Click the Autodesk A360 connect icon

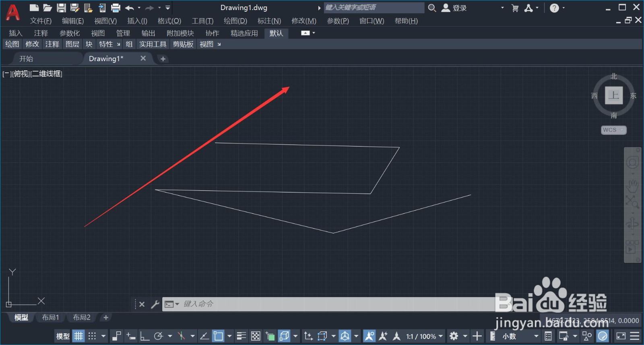(528, 8)
